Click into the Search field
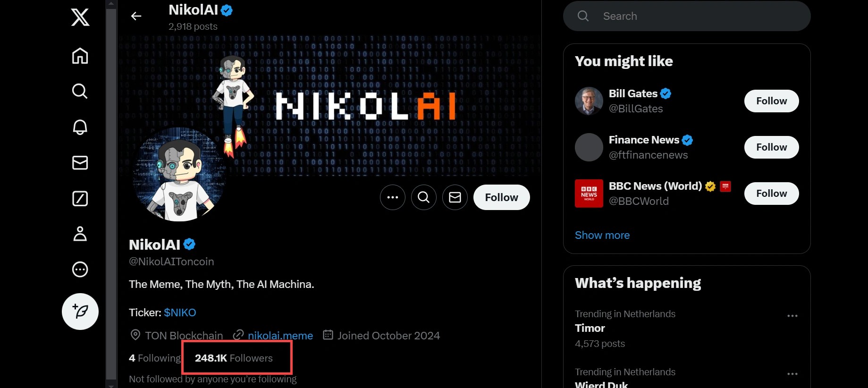The width and height of the screenshot is (868, 388). tap(687, 16)
